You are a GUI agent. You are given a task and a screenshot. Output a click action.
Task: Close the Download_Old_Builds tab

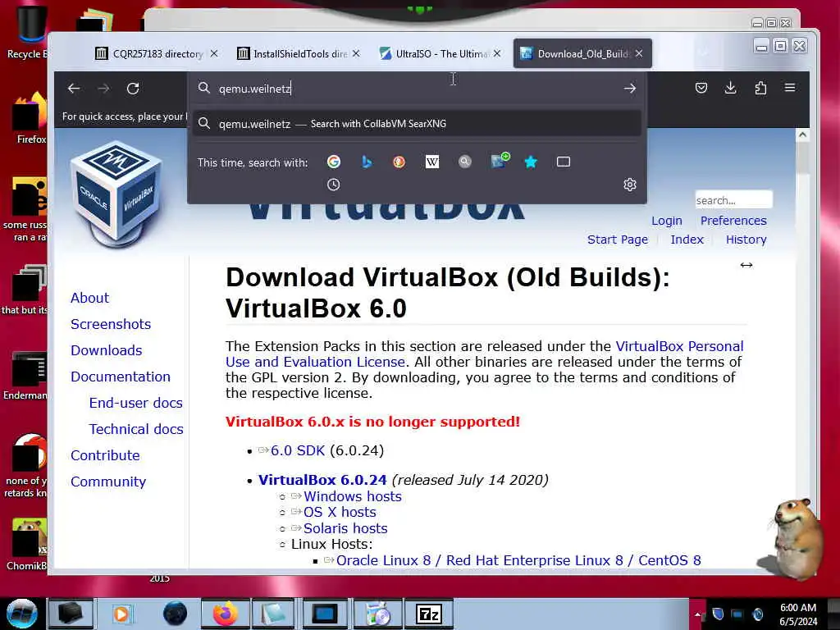[x=639, y=53]
